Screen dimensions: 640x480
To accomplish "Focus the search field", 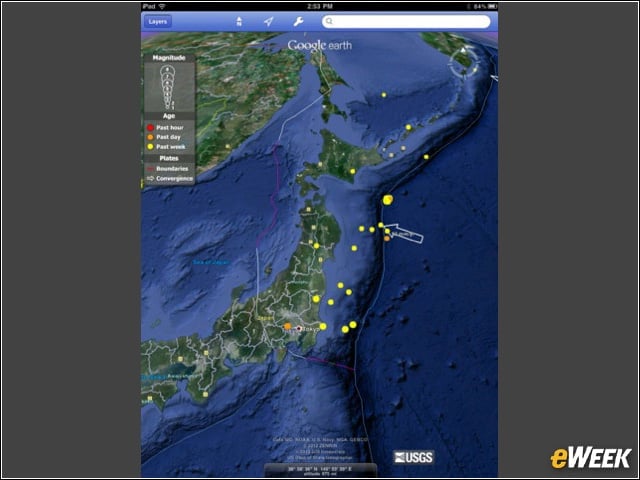I will [406, 22].
